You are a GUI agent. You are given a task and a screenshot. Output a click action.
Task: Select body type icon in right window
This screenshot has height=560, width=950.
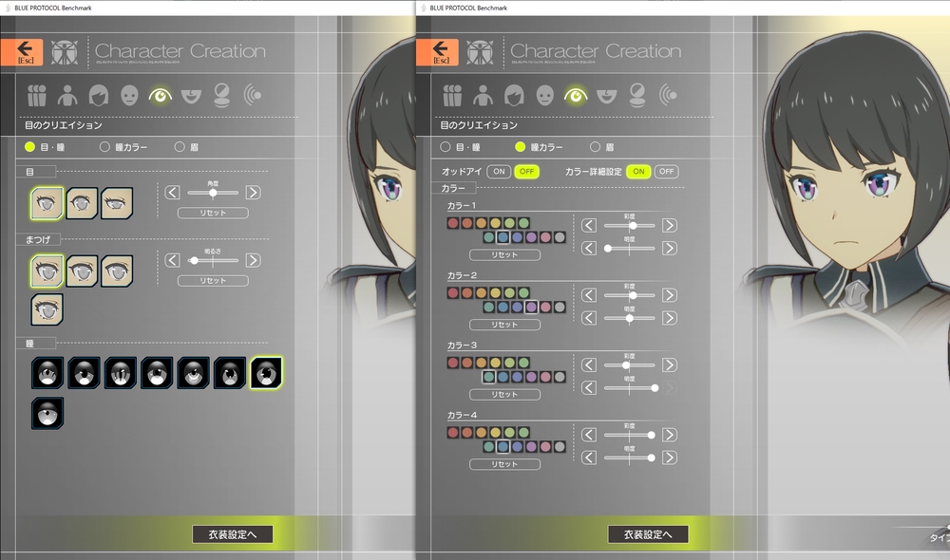pos(483,95)
